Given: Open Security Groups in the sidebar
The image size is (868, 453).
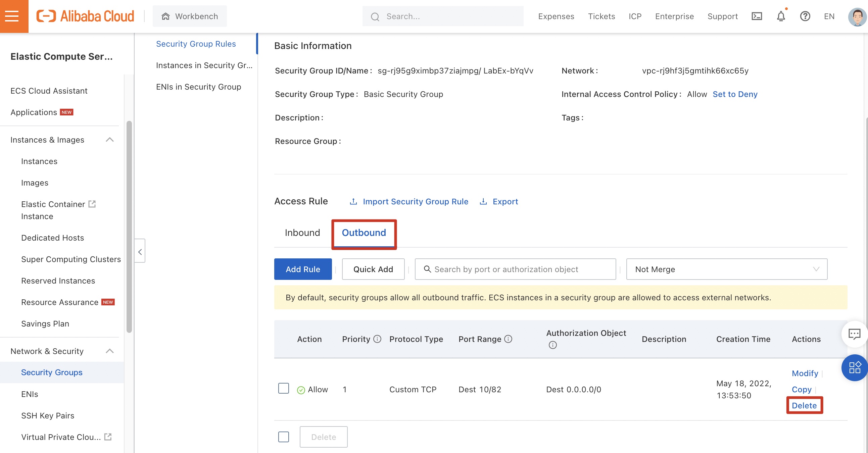Looking at the screenshot, I should 52,372.
